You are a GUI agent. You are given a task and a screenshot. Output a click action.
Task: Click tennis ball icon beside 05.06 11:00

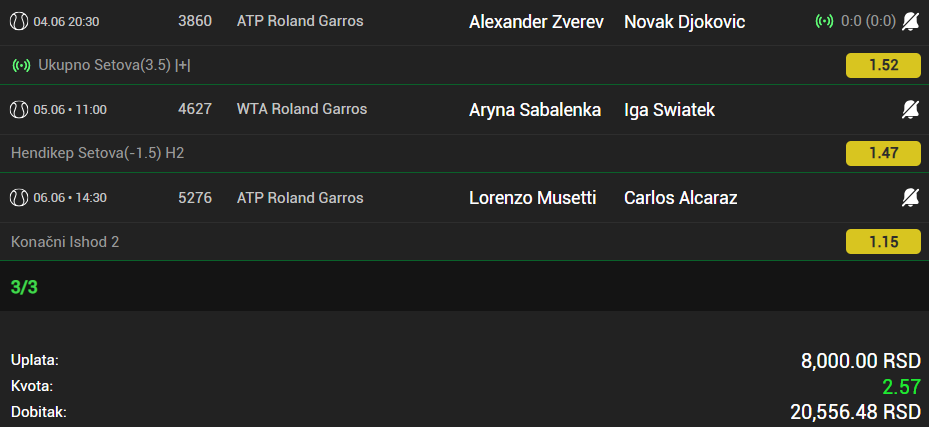[x=19, y=110]
